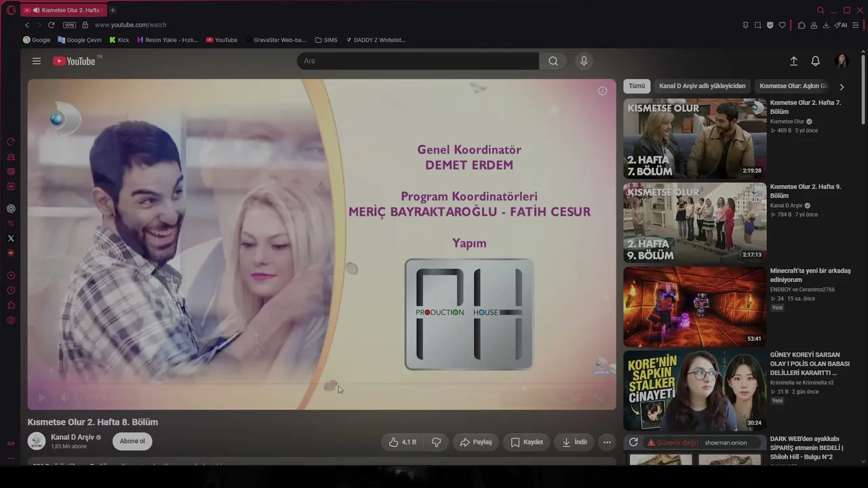Image resolution: width=868 pixels, height=488 pixels.
Task: Open the GravaStar Web-ba... bookmark
Action: click(276, 40)
